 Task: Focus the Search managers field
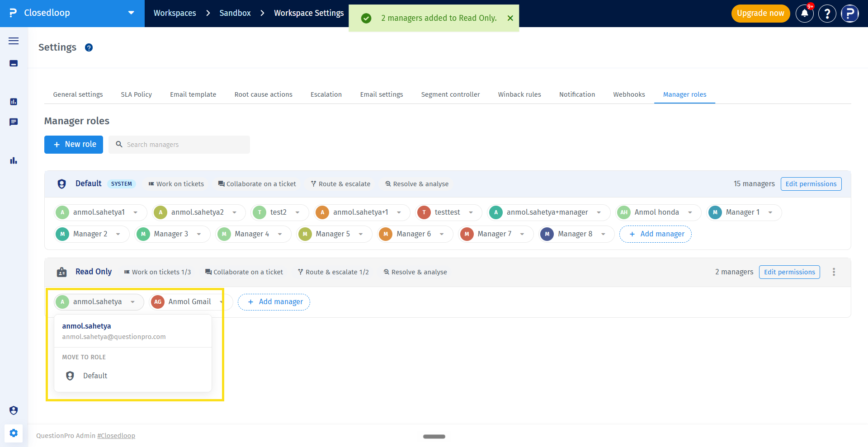pos(179,145)
